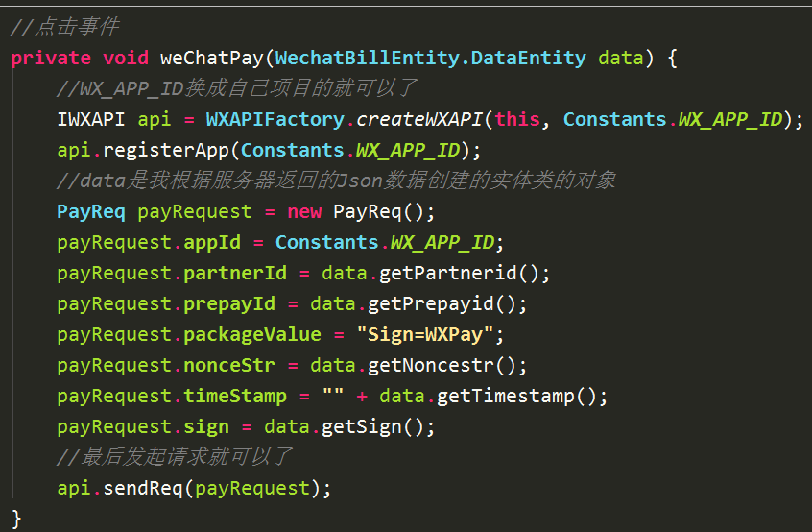Click the createWXAPI method call
This screenshot has height=532, width=812.
pyautogui.click(x=419, y=120)
